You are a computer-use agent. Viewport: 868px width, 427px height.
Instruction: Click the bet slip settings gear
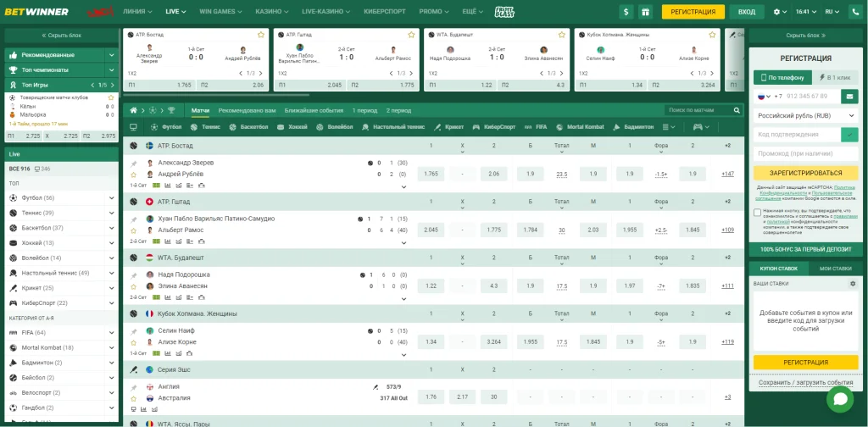[853, 284]
